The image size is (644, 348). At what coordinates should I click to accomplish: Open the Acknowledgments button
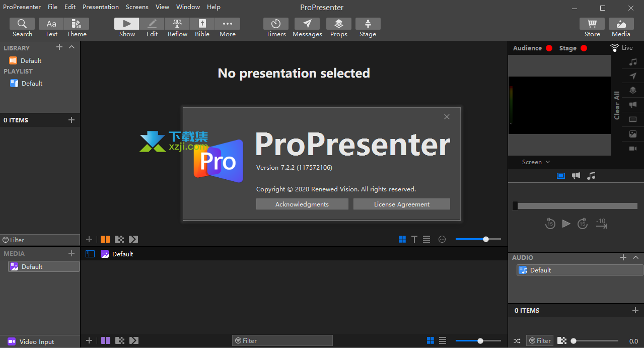pos(302,204)
